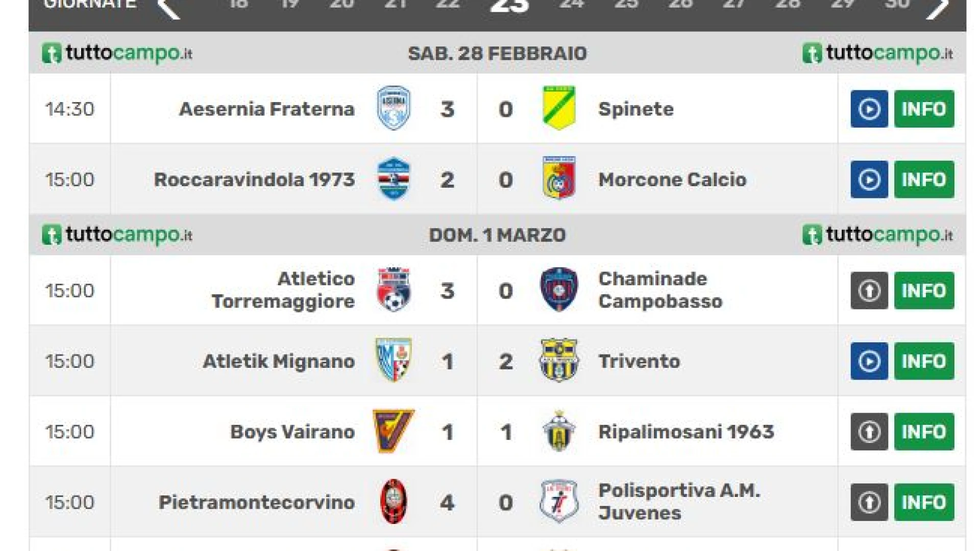Open the Boys Vairano team logo

(393, 431)
